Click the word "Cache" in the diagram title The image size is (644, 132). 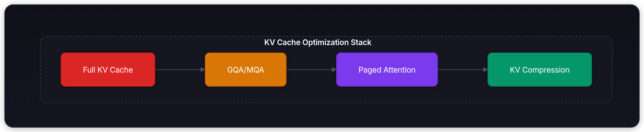tap(289, 42)
